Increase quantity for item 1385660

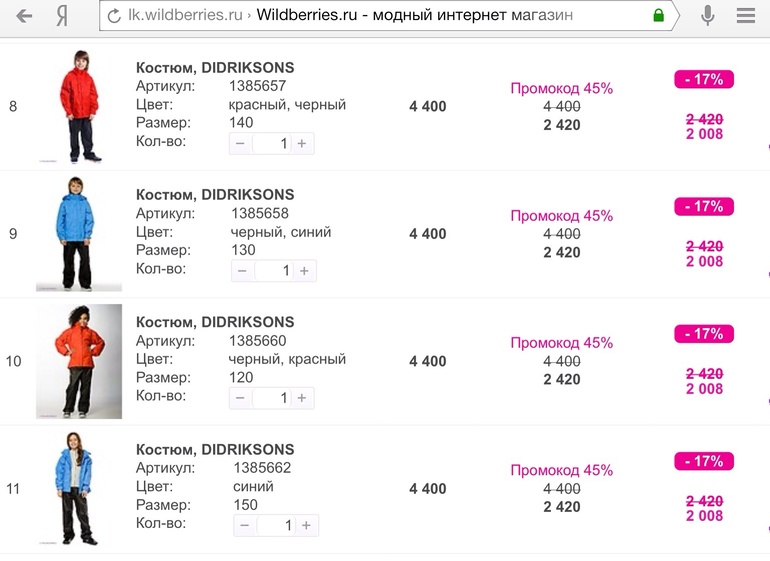[x=302, y=398]
